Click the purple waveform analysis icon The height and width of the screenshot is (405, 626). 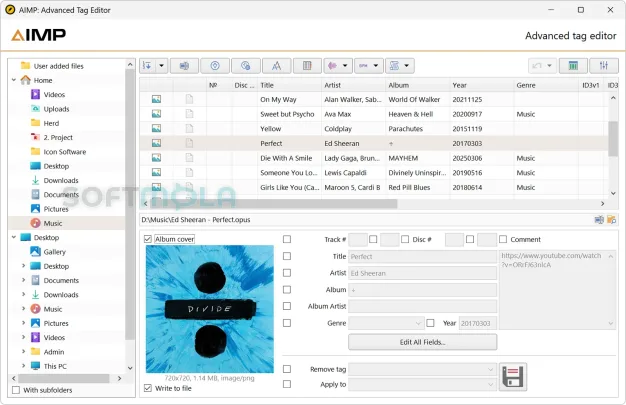point(332,66)
